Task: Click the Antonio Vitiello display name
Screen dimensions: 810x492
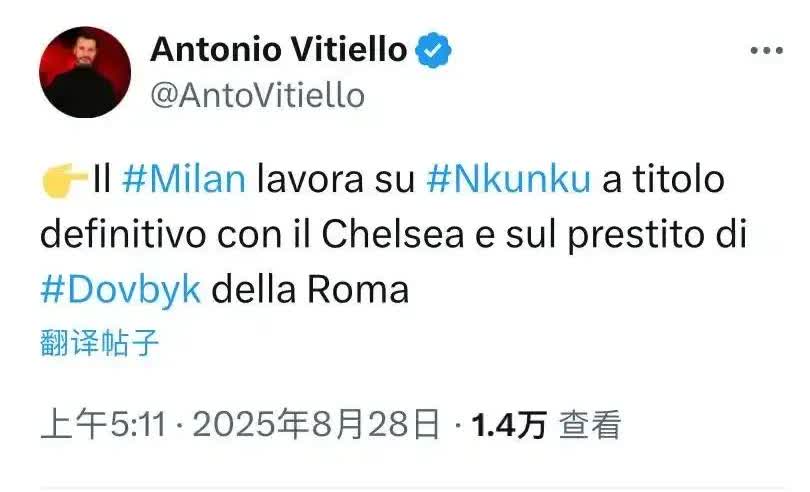Action: tap(279, 49)
